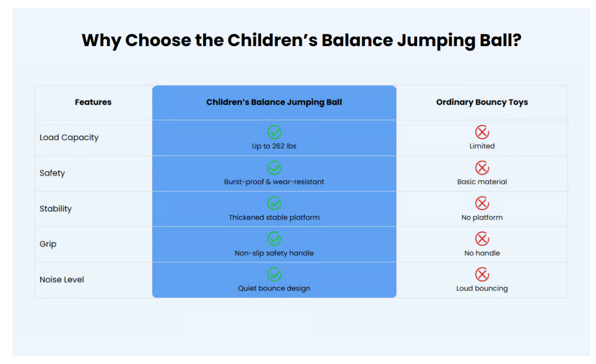Click the "Grip" row label
The height and width of the screenshot is (364, 596).
point(48,244)
